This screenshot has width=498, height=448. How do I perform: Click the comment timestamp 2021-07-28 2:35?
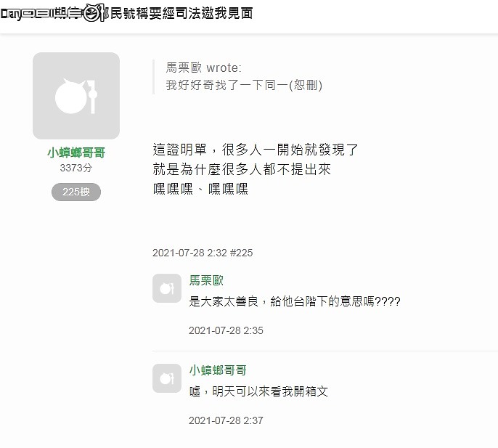point(226,330)
